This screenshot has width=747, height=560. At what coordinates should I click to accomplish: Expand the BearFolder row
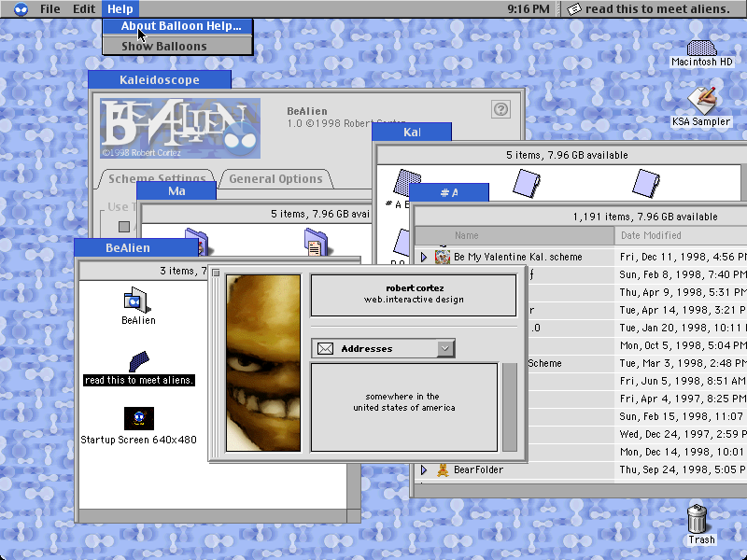pyautogui.click(x=424, y=470)
